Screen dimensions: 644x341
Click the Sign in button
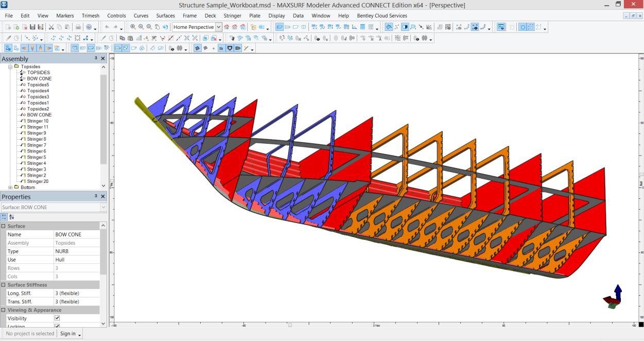pos(68,334)
